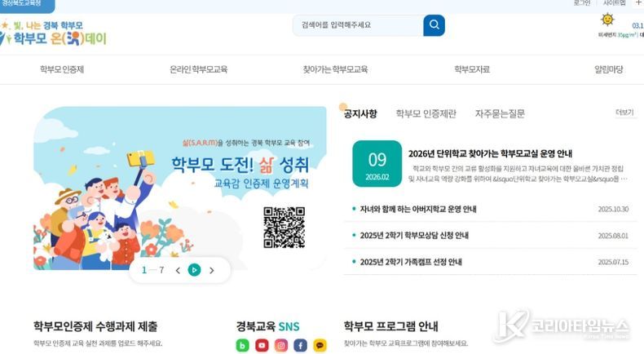
Task: Advance to next banner slide arrow
Action: pos(211,270)
